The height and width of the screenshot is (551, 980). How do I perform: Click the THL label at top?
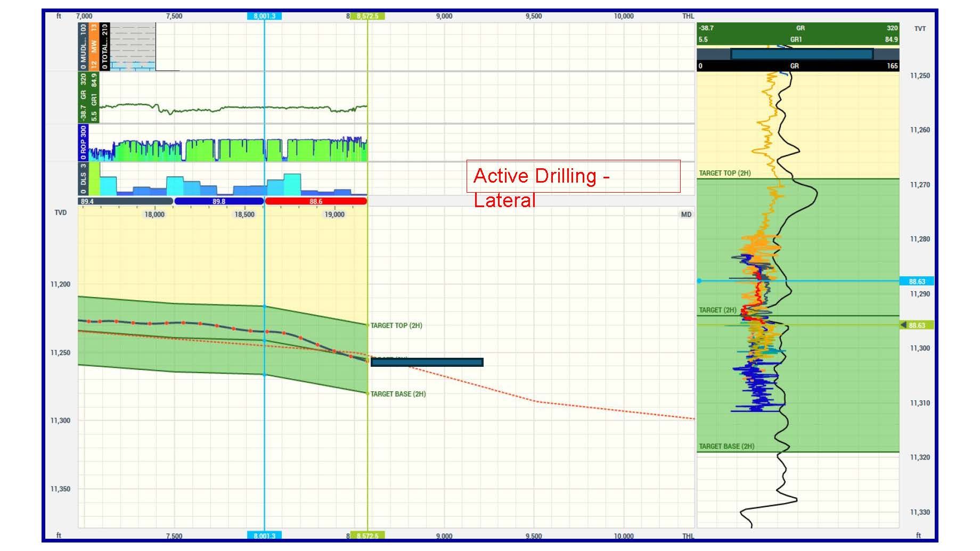click(688, 16)
